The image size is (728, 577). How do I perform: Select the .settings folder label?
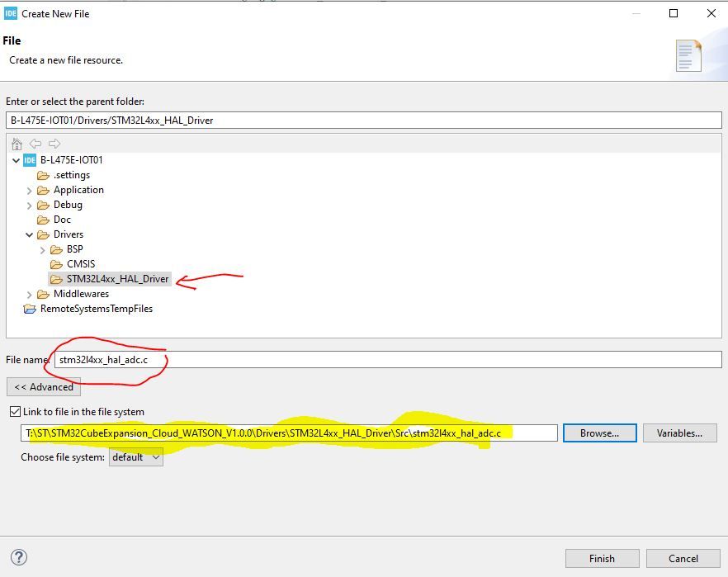[72, 175]
